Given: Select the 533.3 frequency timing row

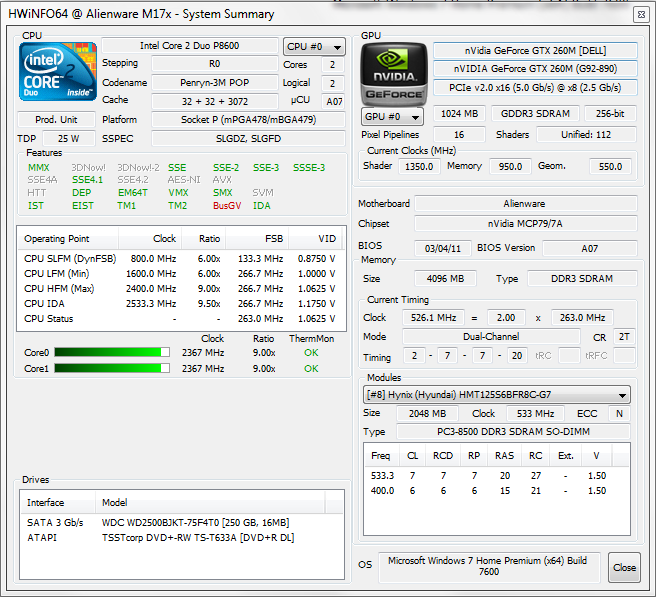Looking at the screenshot, I should [497, 476].
